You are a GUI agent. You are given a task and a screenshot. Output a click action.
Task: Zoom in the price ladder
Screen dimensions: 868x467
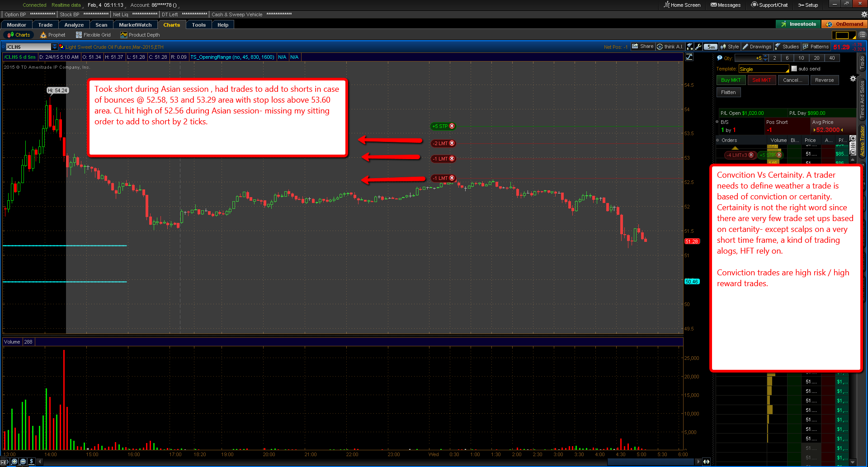coord(853,138)
